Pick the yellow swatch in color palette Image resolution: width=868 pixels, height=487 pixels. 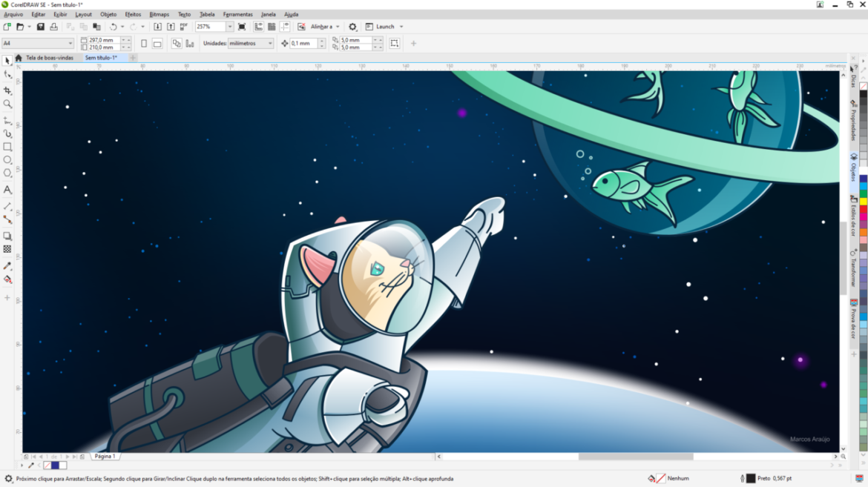(864, 202)
